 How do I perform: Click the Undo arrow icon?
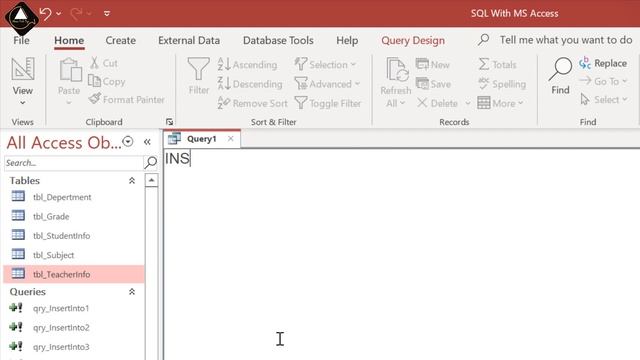point(46,13)
